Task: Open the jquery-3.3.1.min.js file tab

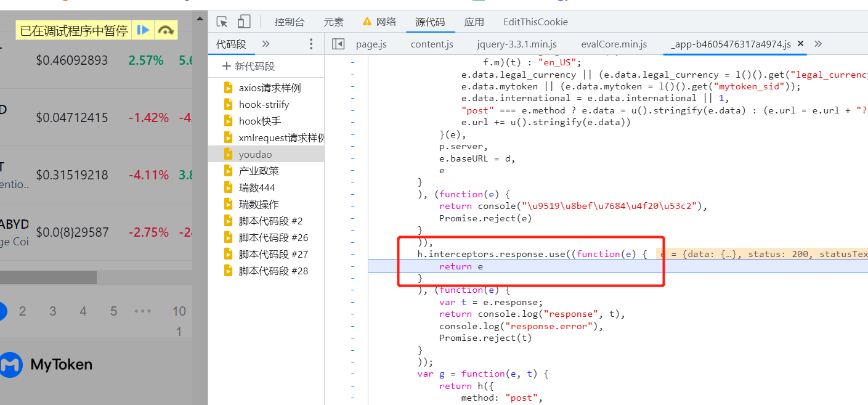Action: tap(517, 44)
